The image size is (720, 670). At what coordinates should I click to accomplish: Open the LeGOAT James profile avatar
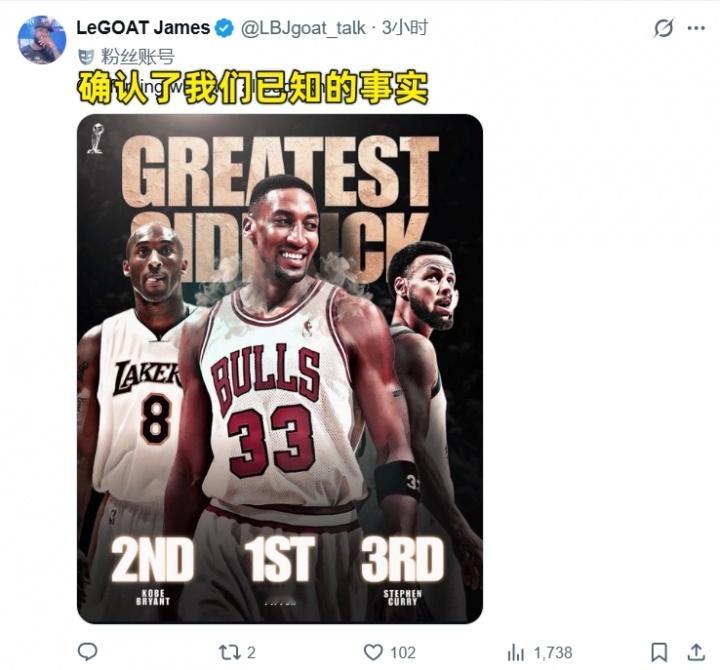tap(41, 39)
